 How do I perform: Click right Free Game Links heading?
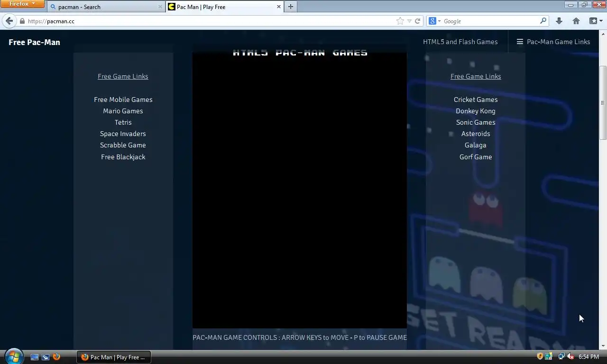476,76
